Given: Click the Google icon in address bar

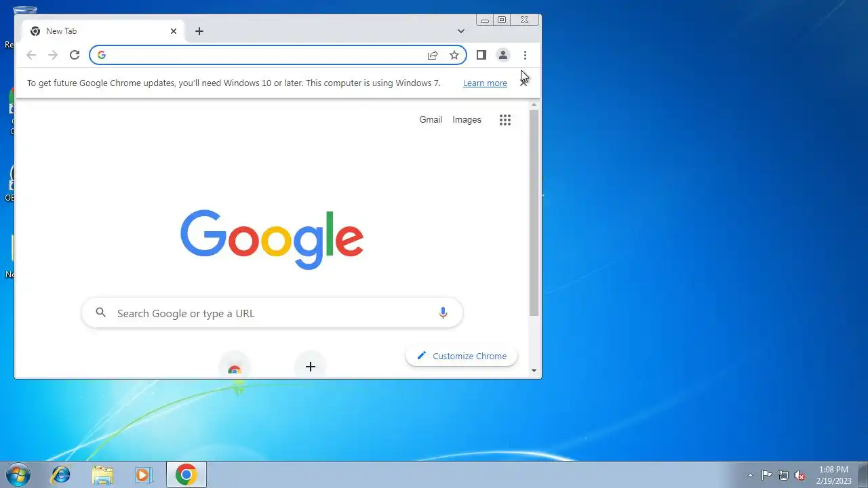Looking at the screenshot, I should point(102,55).
